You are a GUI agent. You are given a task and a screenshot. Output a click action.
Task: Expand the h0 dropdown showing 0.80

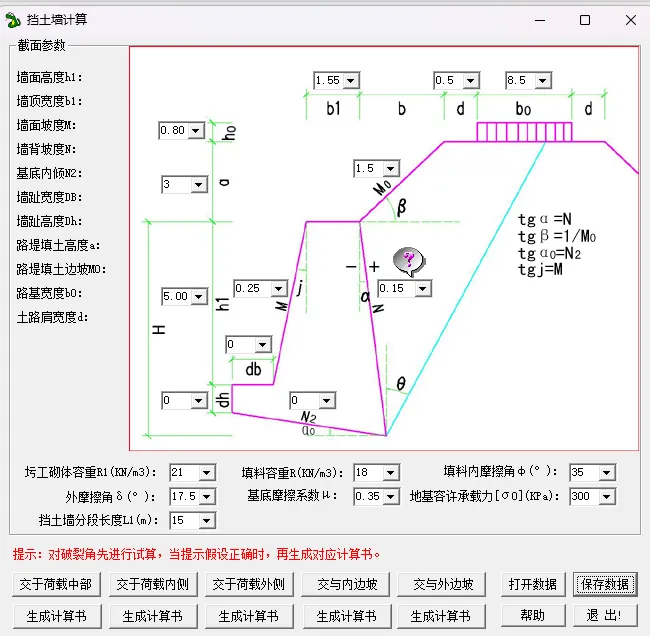[x=196, y=131]
